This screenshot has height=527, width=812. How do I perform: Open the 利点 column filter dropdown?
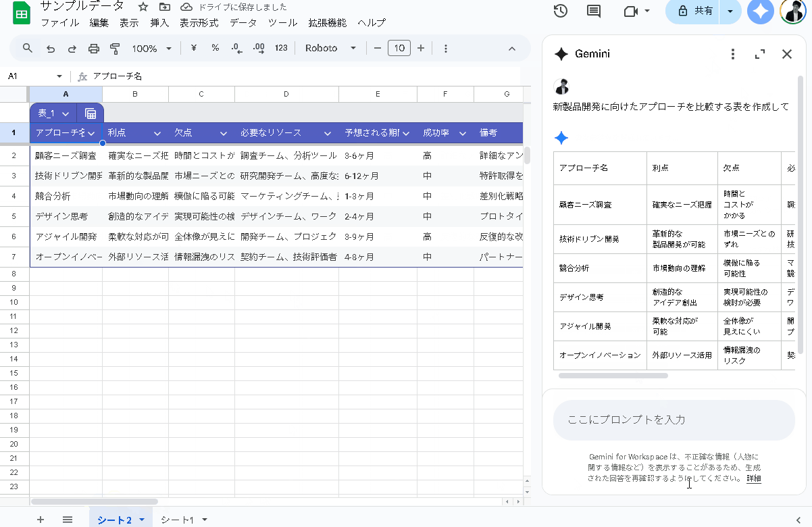(157, 133)
